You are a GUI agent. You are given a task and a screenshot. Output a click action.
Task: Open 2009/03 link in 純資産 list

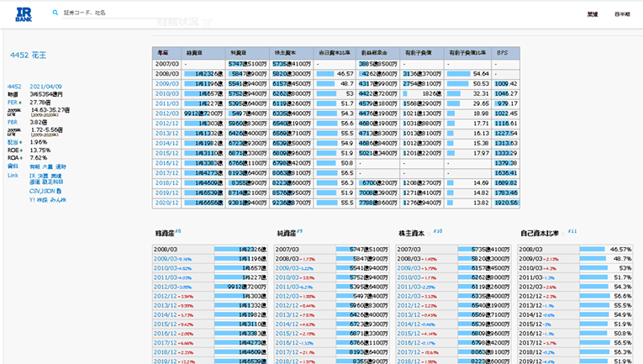coord(287,268)
